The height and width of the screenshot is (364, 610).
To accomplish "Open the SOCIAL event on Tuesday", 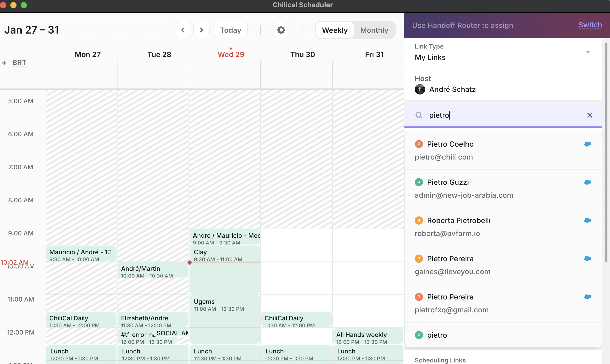I will tap(171, 333).
